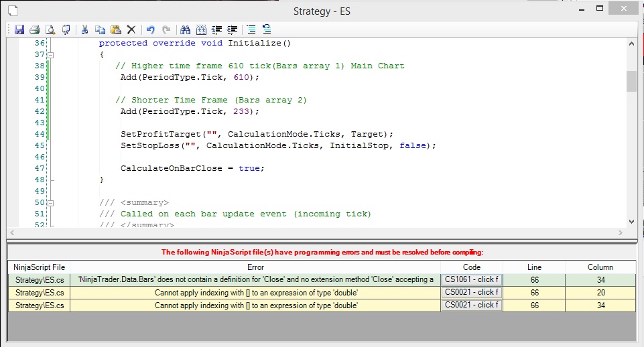Select the 'NinjaTrader.Data.Bars' does not contain error message
The width and height of the screenshot is (644, 347).
point(255,279)
